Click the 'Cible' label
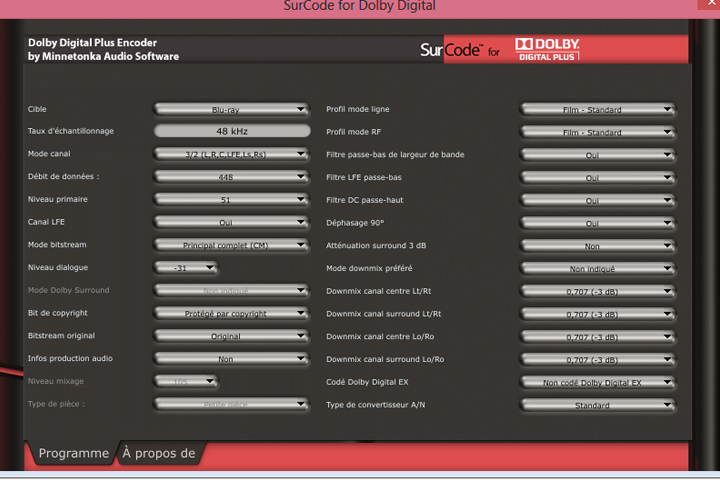This screenshot has width=720, height=480. tap(37, 109)
